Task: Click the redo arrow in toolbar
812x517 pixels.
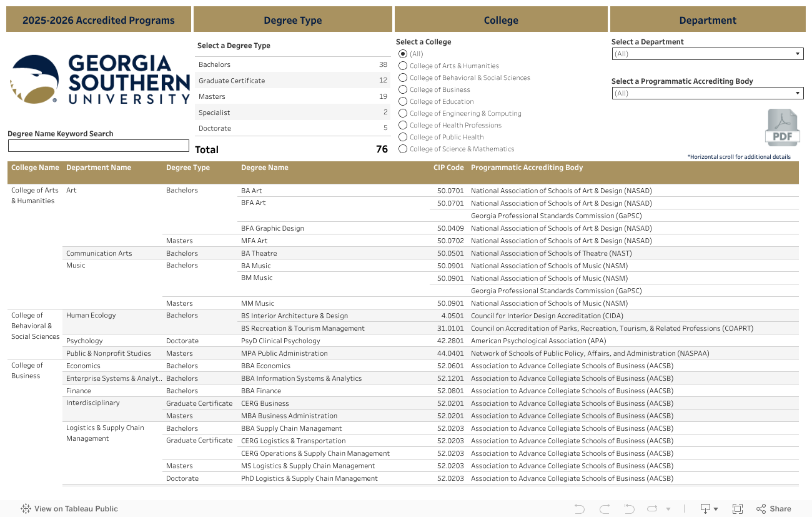Action: (604, 509)
